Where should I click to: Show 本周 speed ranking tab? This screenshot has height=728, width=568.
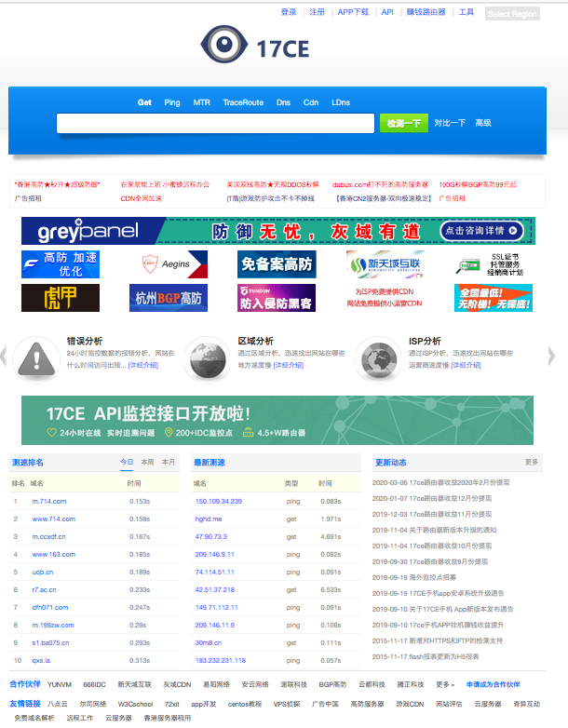147,462
